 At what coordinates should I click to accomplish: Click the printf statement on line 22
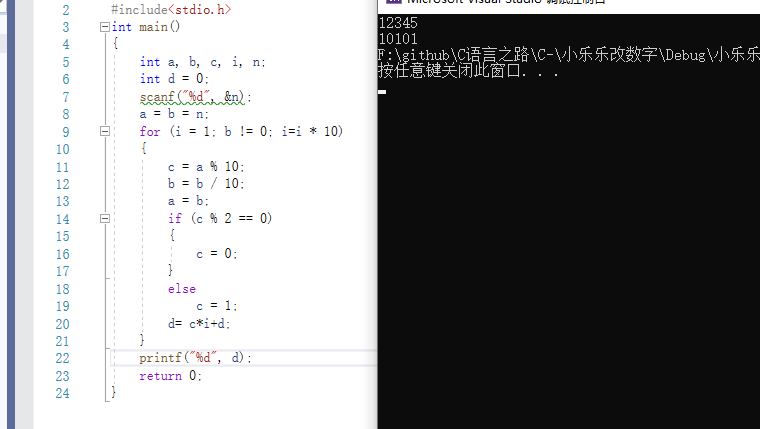[x=196, y=358]
